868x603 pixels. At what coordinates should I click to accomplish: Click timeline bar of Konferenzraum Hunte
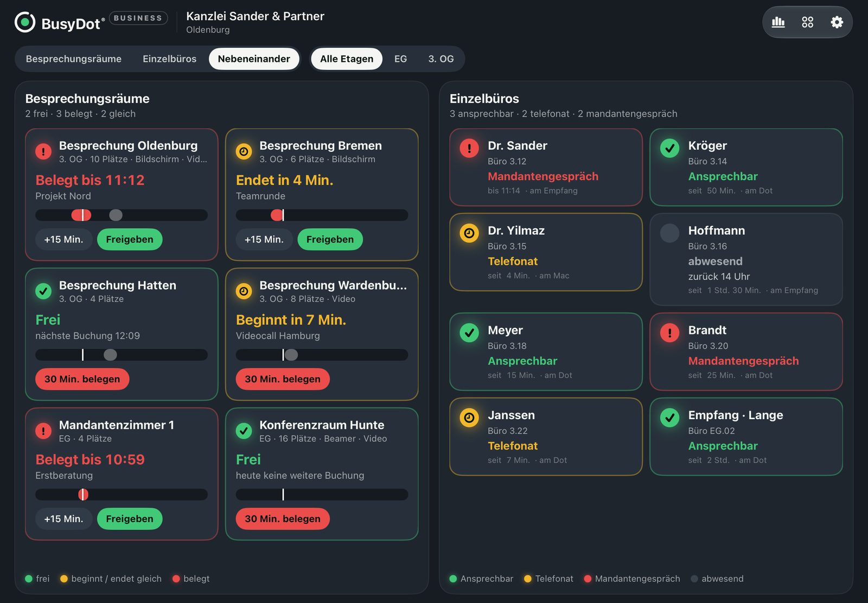point(322,495)
